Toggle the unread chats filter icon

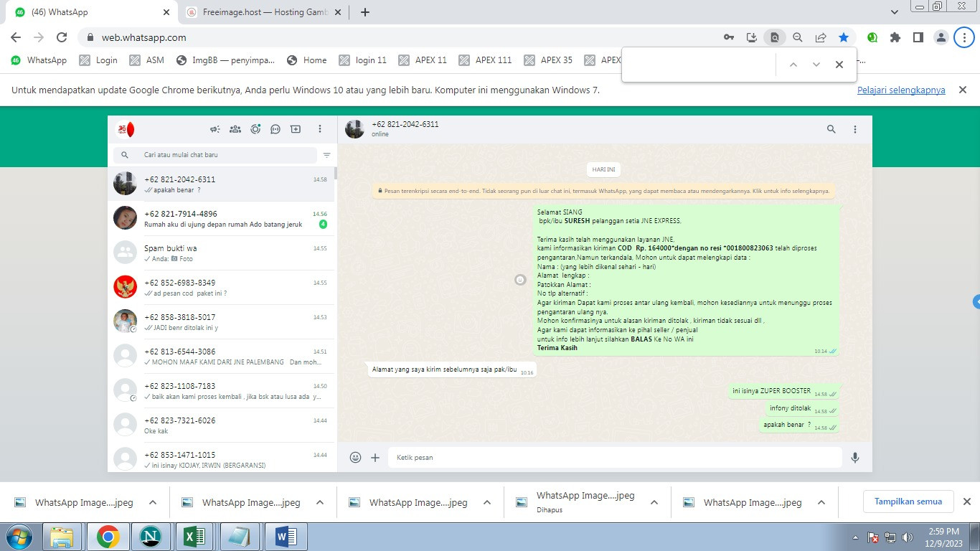pos(326,155)
